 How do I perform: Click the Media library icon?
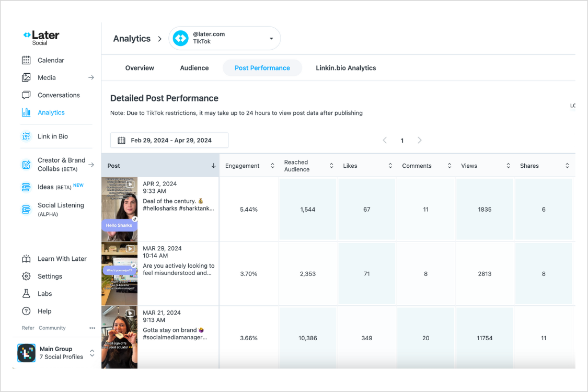pos(26,77)
